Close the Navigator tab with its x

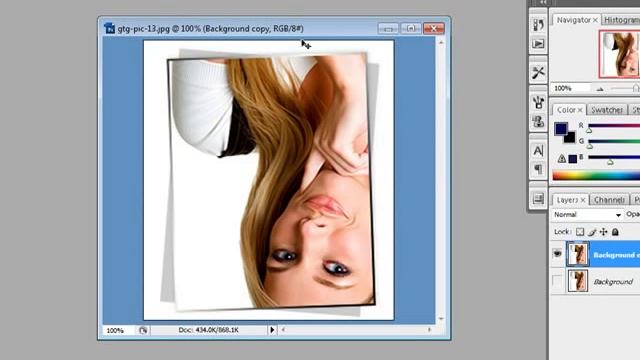595,20
